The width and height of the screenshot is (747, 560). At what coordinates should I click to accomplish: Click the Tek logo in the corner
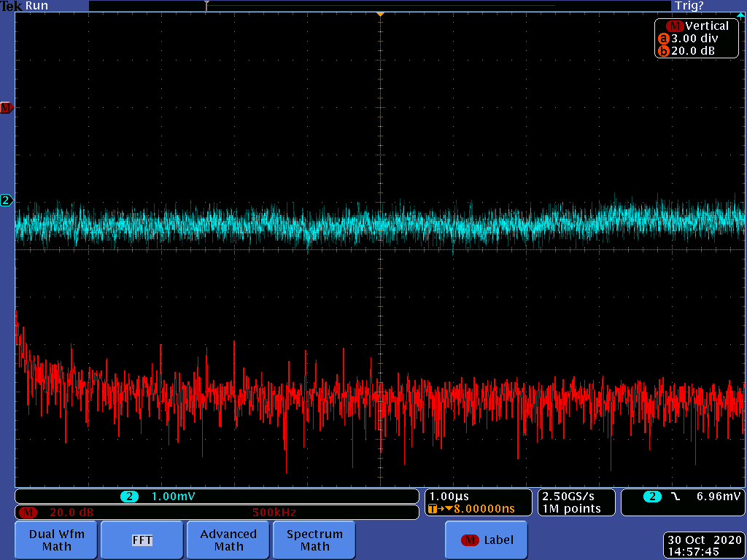click(11, 6)
